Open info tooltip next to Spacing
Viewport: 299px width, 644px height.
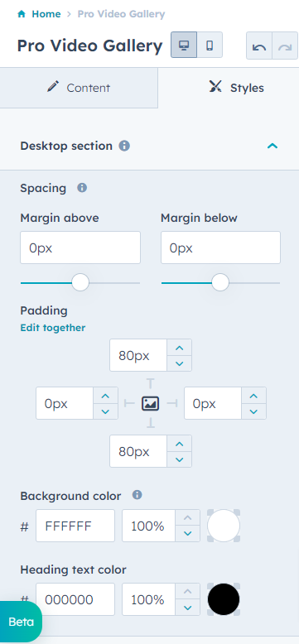click(82, 188)
